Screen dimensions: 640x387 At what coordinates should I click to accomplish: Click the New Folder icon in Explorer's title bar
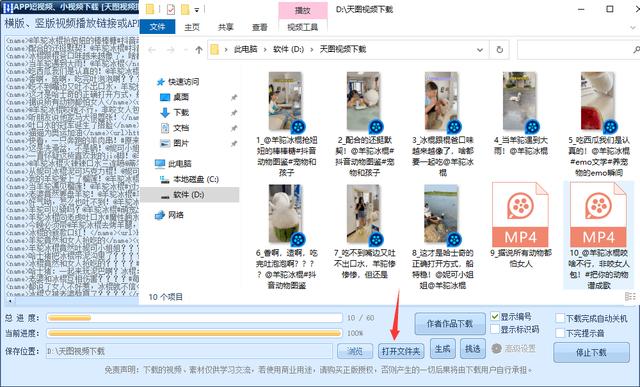[x=185, y=9]
